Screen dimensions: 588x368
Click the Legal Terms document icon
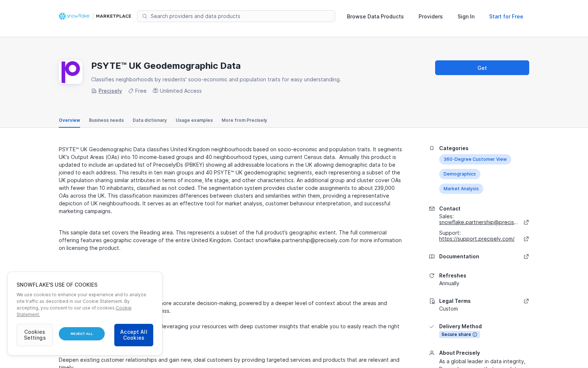[x=432, y=301]
